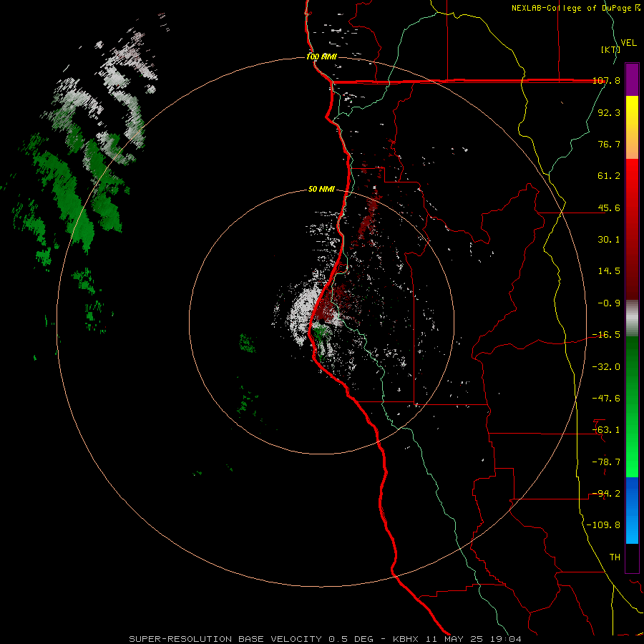The height and width of the screenshot is (644, 644).
Task: Select the 30.1 velocity scale value
Action: 609,240
